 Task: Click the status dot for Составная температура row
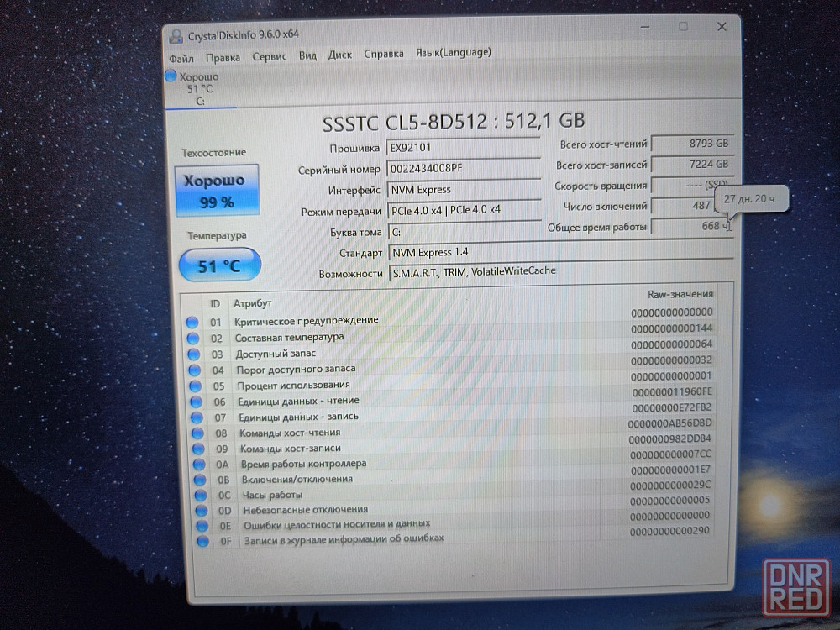(192, 339)
